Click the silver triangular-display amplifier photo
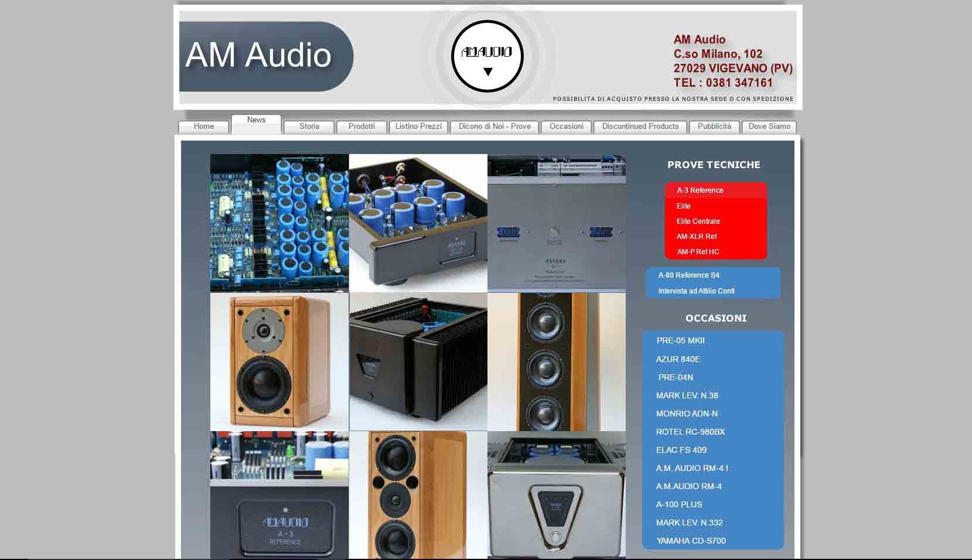The image size is (972, 560). [x=557, y=496]
